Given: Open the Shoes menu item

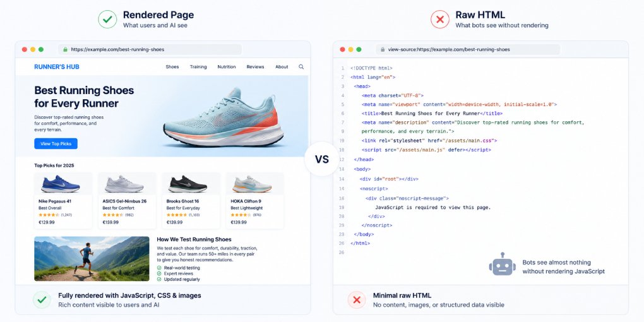Looking at the screenshot, I should coord(172,66).
